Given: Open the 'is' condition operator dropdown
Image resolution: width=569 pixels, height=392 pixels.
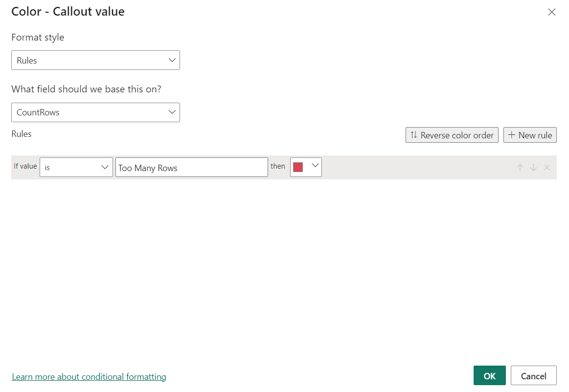Looking at the screenshot, I should click(x=76, y=167).
